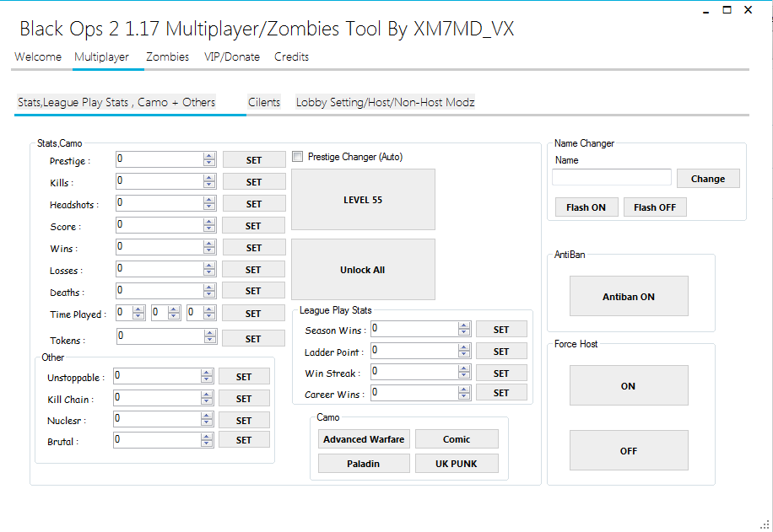The image size is (773, 532).
Task: Open the Zombies tab
Action: tap(167, 56)
